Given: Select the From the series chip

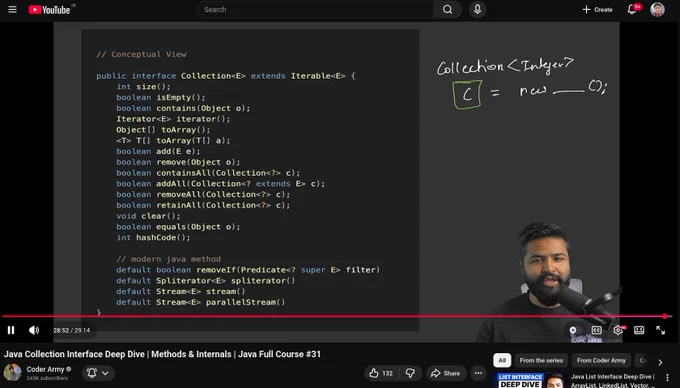Looking at the screenshot, I should click(x=541, y=360).
